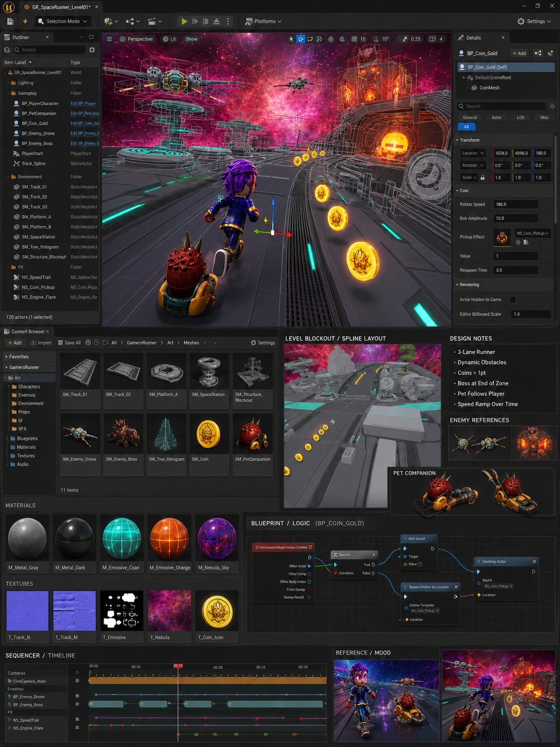560x747 pixels.
Task: Collapse the Coin section in Details
Action: tap(457, 191)
